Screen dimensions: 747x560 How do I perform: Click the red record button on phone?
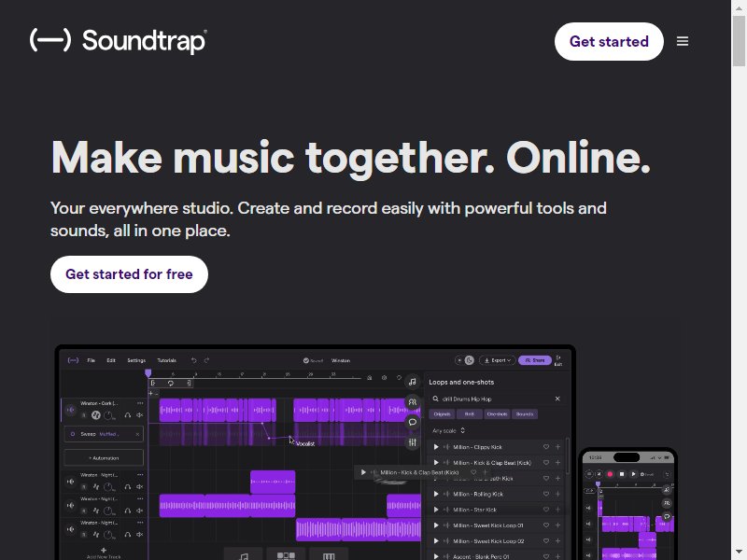pos(610,474)
